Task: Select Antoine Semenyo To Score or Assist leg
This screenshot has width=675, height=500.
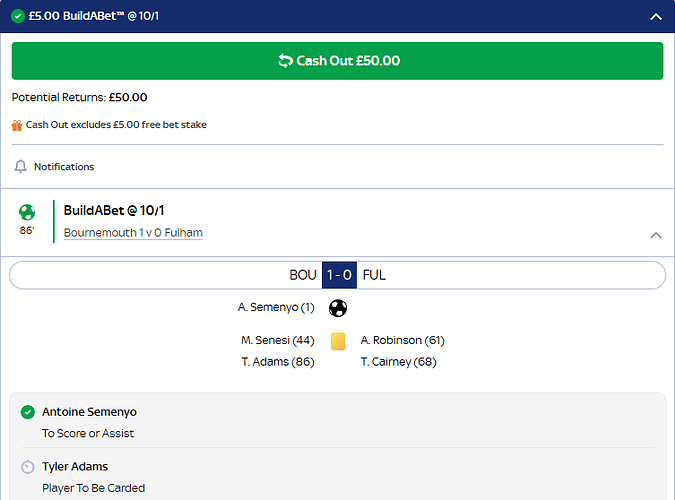Action: [338, 422]
